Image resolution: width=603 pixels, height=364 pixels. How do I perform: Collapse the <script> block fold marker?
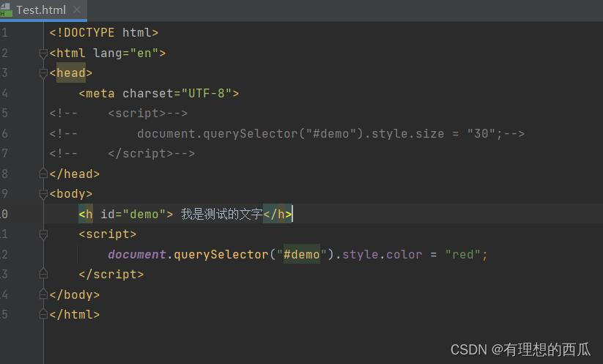click(43, 234)
